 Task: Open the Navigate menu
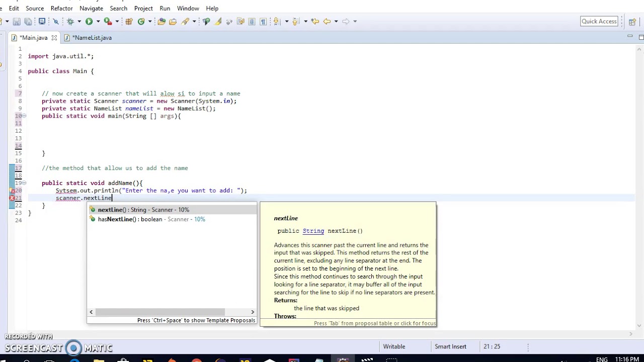point(91,8)
